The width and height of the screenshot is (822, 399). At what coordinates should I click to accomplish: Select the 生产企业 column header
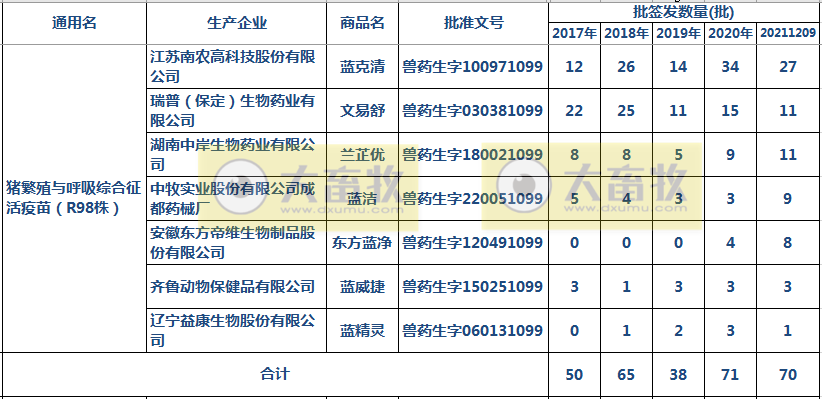(237, 23)
